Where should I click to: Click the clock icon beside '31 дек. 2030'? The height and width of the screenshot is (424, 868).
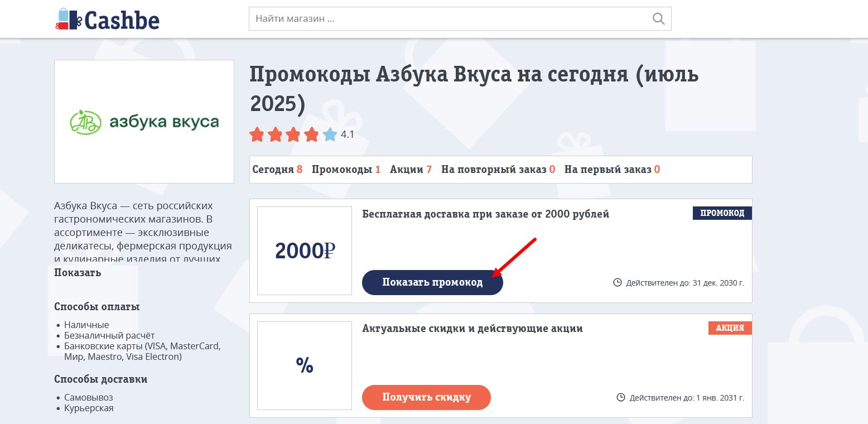coord(618,282)
